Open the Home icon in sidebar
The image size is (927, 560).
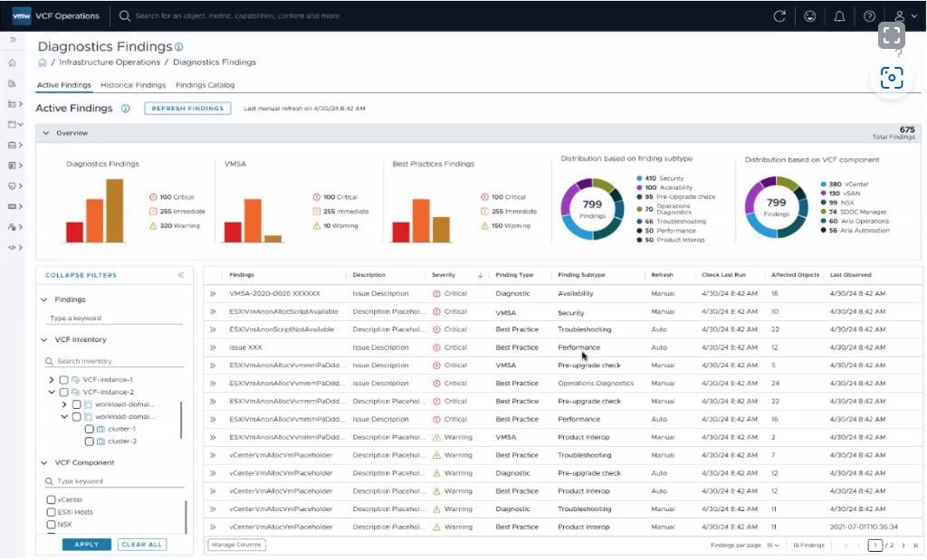point(12,62)
